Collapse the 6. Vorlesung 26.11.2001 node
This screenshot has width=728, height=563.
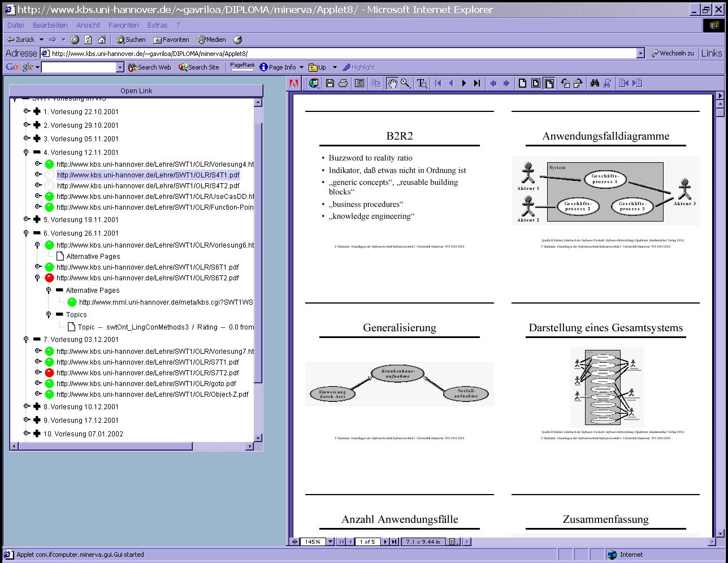tap(36, 233)
